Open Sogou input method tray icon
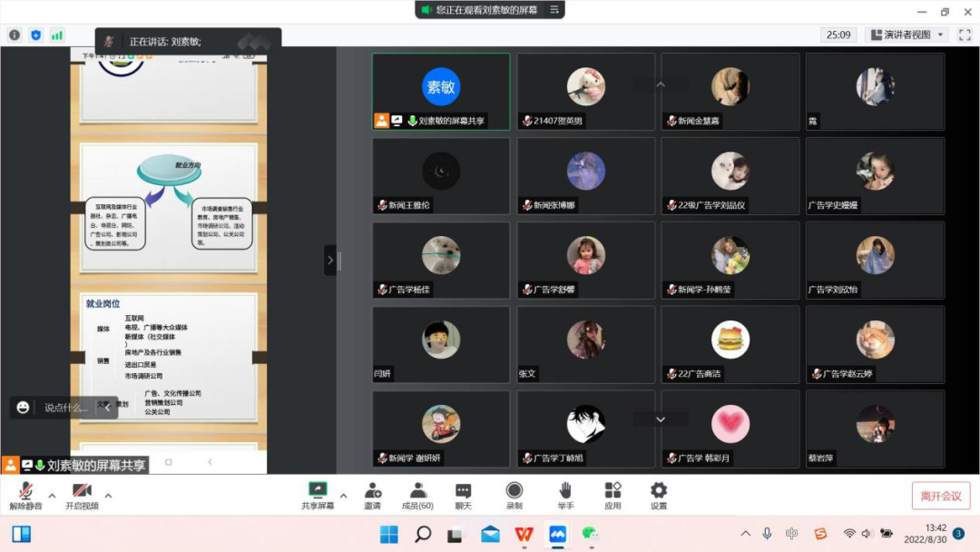 [x=820, y=534]
